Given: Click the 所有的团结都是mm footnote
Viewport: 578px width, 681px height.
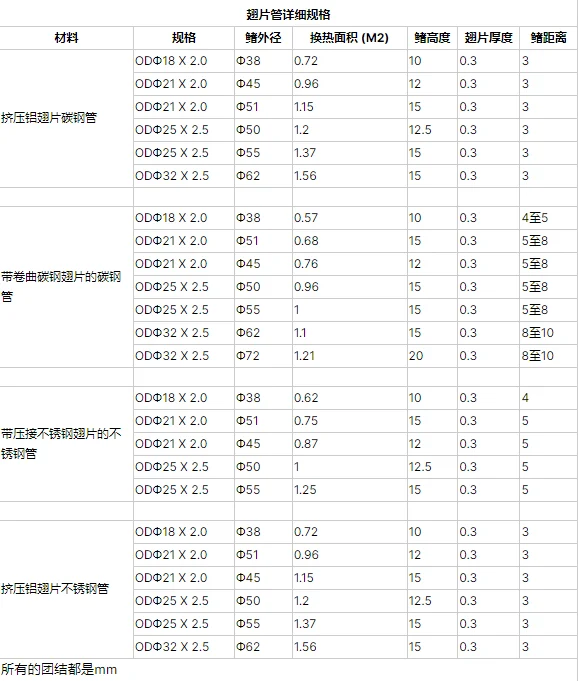Looking at the screenshot, I should [59, 669].
